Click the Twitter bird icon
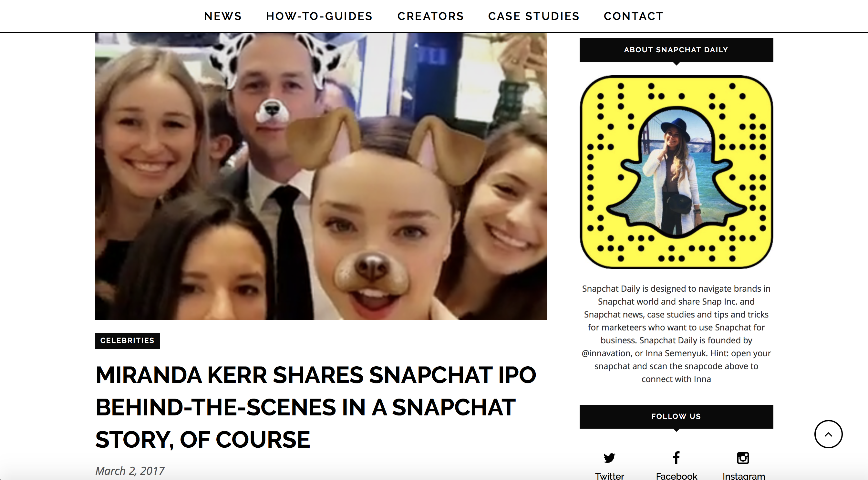 (x=609, y=458)
